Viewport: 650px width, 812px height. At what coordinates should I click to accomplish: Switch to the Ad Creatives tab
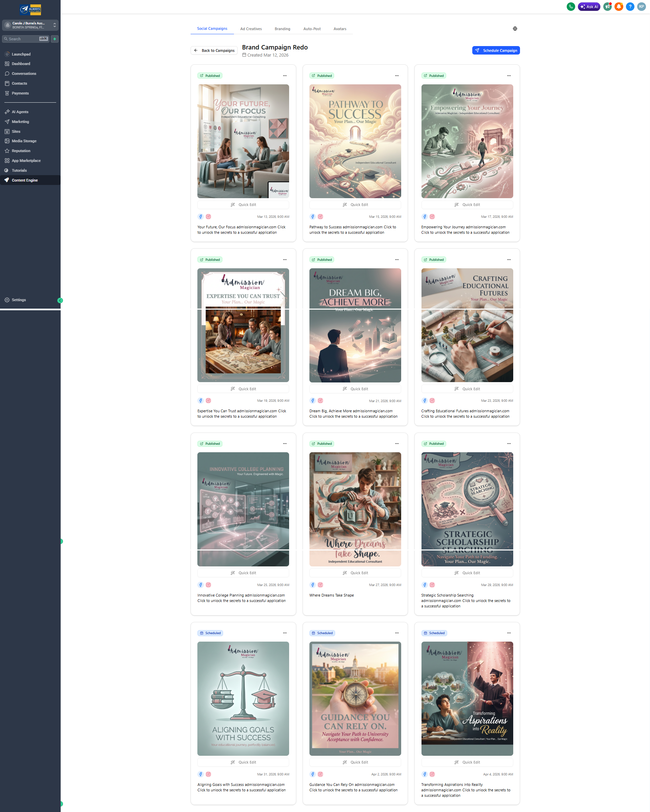pyautogui.click(x=251, y=28)
